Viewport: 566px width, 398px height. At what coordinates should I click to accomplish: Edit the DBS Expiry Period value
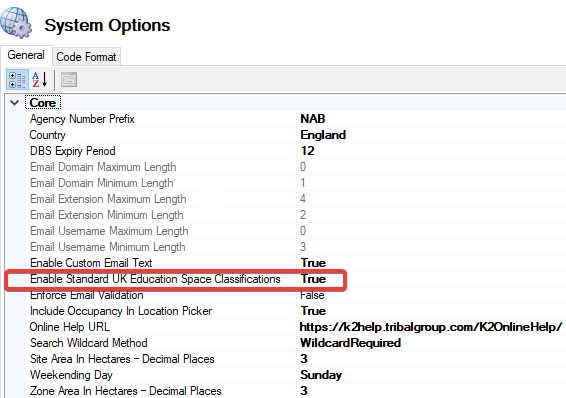pos(431,150)
